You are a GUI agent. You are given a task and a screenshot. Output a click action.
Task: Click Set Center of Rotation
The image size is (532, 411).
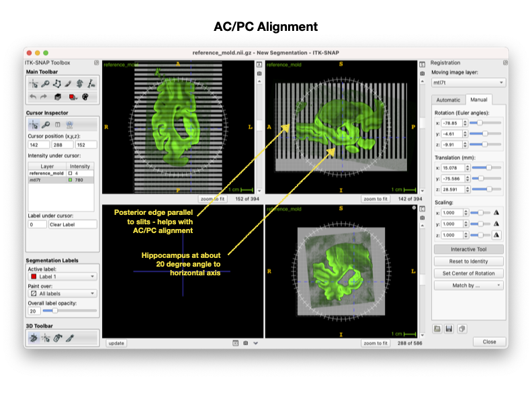pos(469,273)
